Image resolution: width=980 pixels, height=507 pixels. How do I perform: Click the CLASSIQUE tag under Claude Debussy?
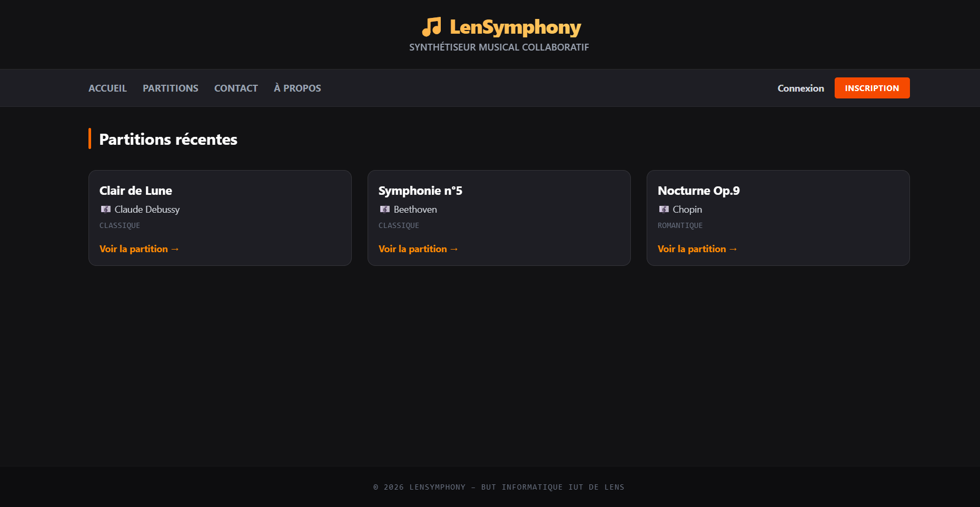[x=120, y=225]
